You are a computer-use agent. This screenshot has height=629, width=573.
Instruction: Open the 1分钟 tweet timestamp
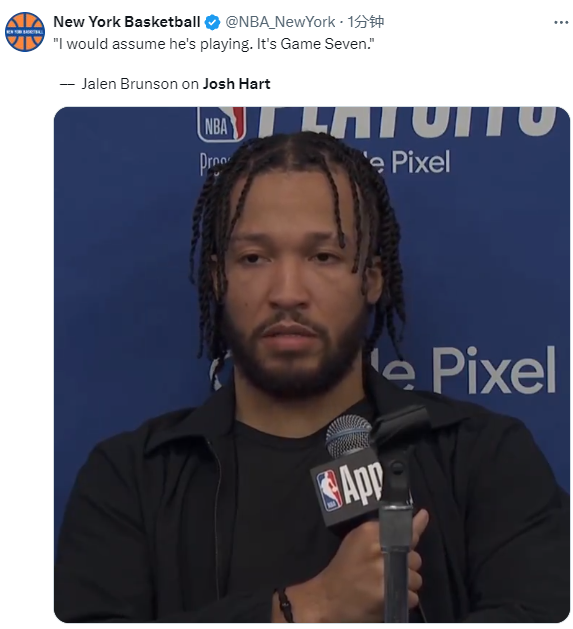(366, 22)
